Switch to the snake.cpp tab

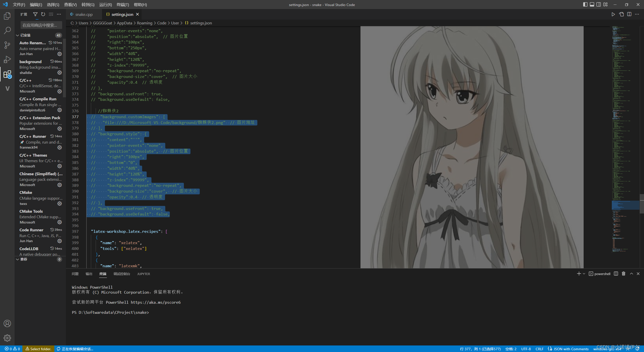[x=84, y=14]
